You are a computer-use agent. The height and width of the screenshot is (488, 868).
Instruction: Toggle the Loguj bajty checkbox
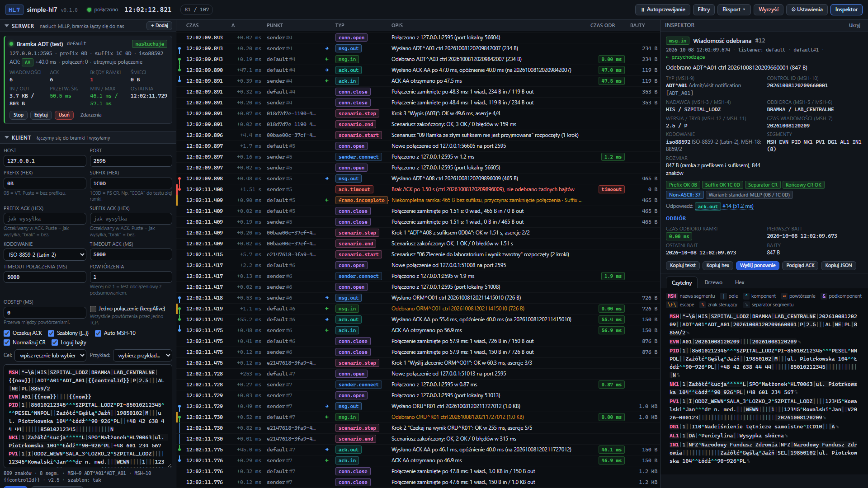coord(55,343)
